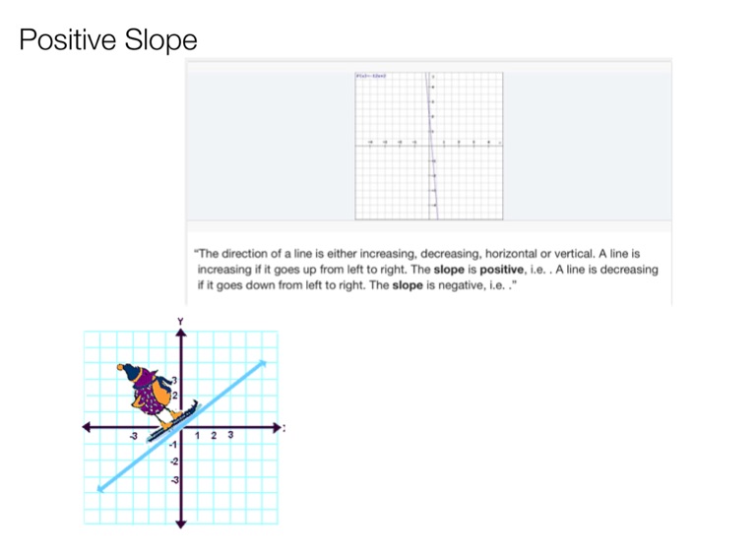Click the "1" label on the positive x-axis
The height and width of the screenshot is (552, 756).
(199, 436)
